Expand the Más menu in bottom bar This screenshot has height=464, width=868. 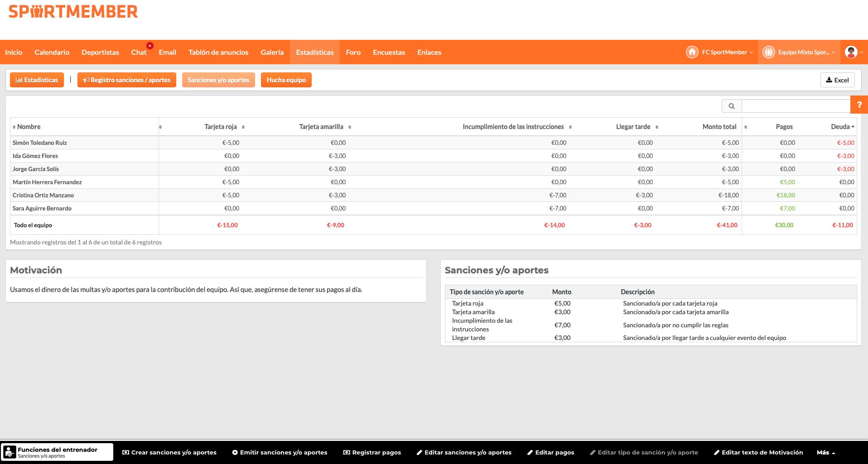click(x=826, y=452)
